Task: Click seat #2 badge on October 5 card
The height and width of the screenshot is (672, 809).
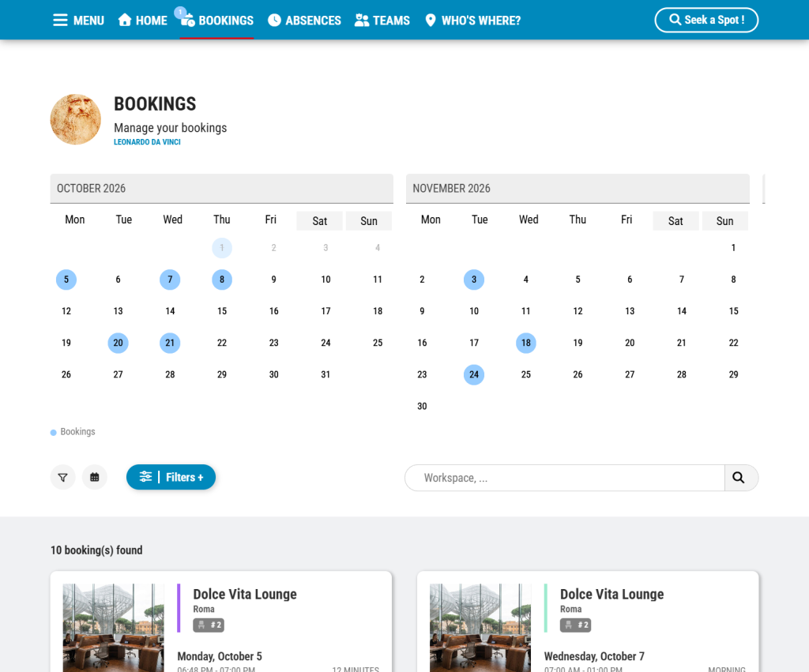Action: click(209, 625)
